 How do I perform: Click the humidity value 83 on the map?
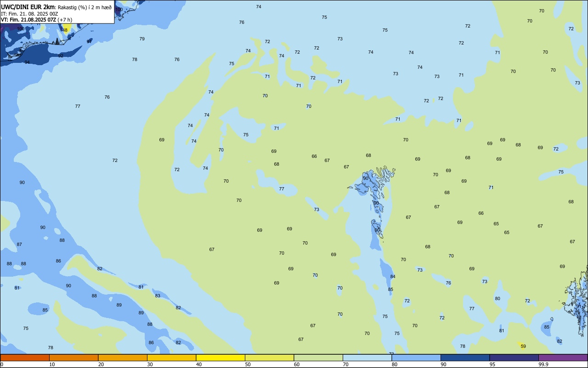coord(158,296)
